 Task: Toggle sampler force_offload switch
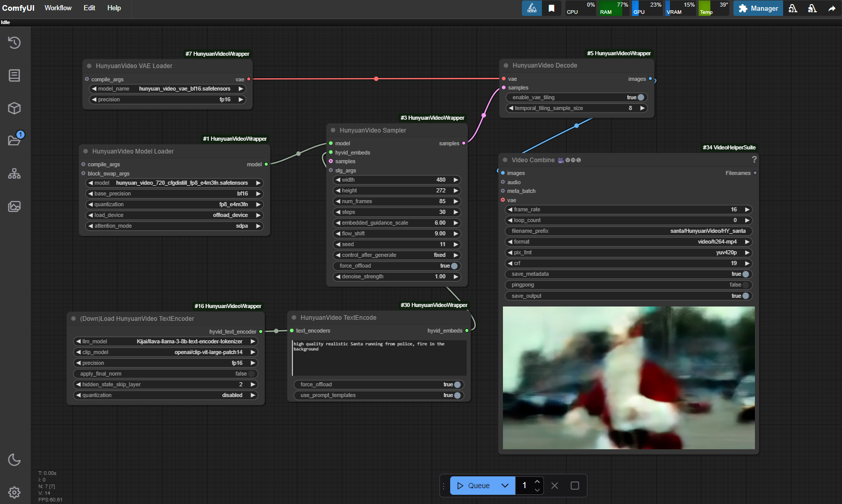click(x=454, y=266)
